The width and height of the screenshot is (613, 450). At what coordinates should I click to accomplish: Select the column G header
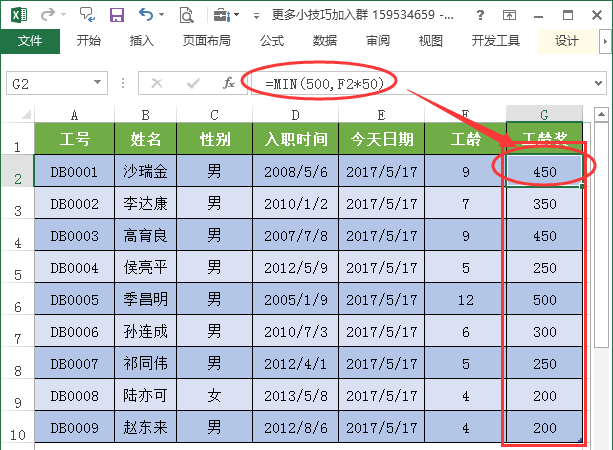tap(543, 114)
